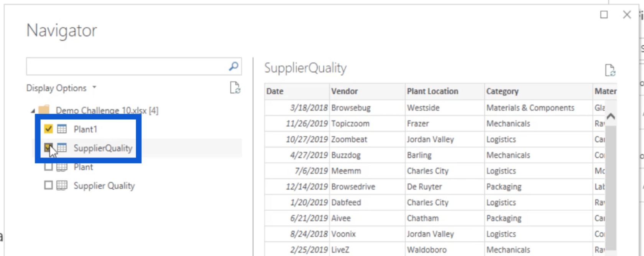This screenshot has width=644, height=256.
Task: Click the LiveZ vendor cell
Action: pyautogui.click(x=367, y=249)
